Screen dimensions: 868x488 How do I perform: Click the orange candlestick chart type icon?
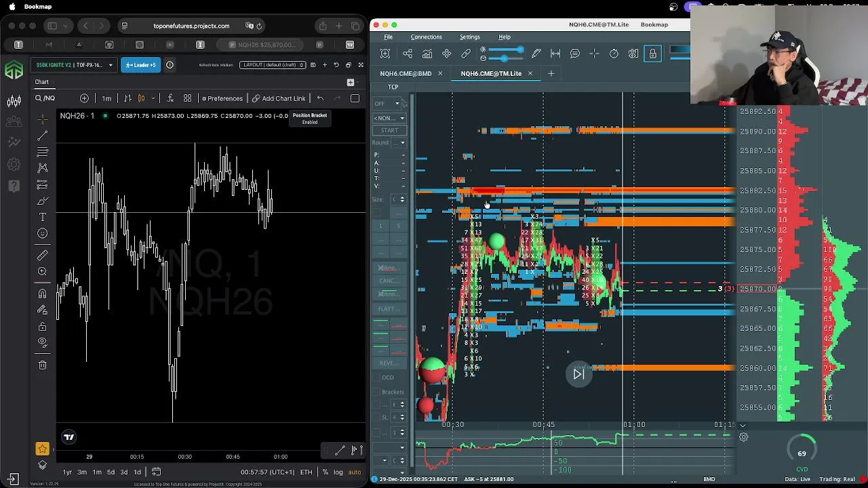141,98
